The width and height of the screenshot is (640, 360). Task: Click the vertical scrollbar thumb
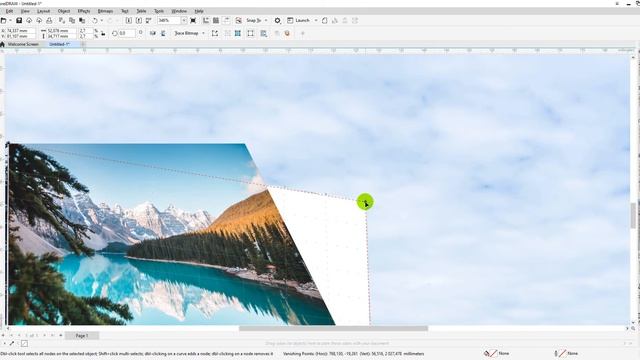[x=633, y=216]
